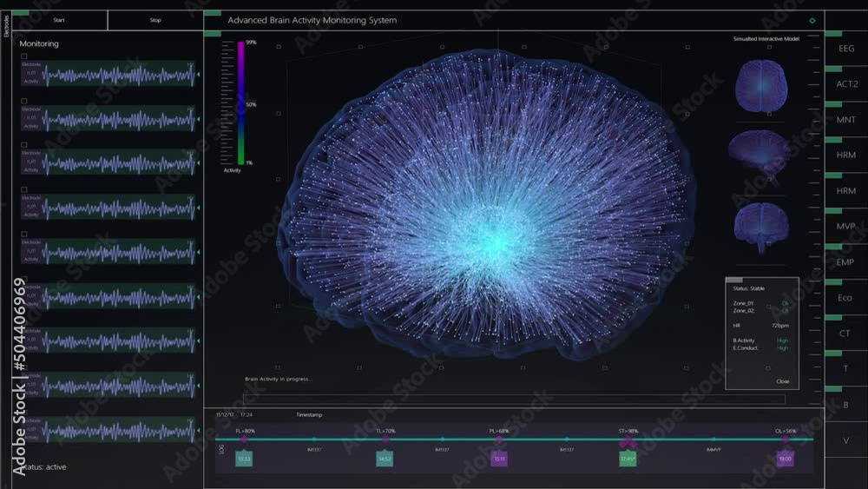Click the 'Status: Stable' text
This screenshot has width=868, height=489.
click(748, 288)
